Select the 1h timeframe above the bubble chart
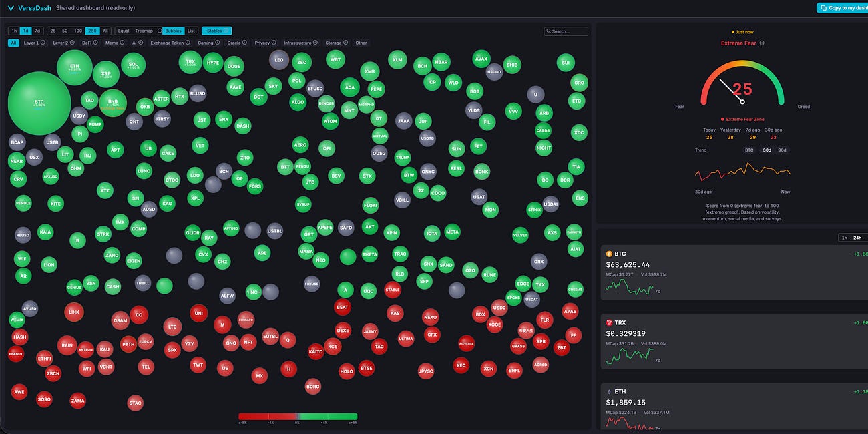 tap(14, 31)
